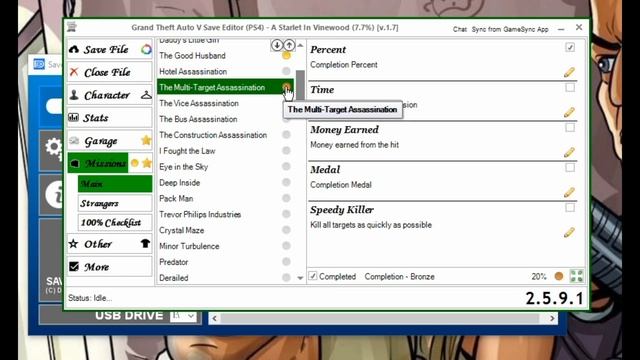Click the edit pencil for Speedy Killer
This screenshot has width=640, height=360.
[569, 233]
